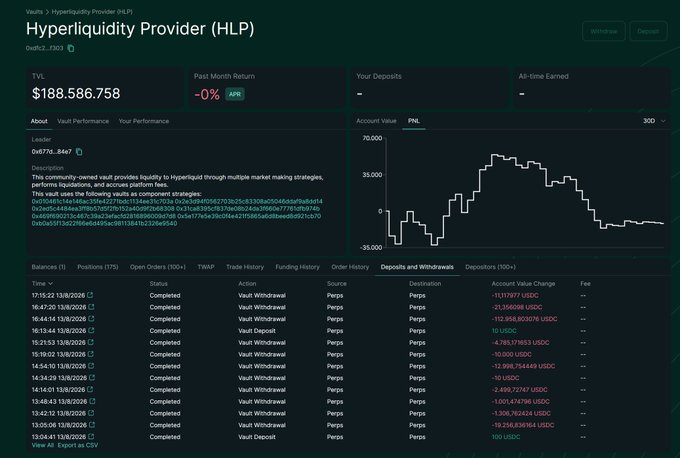Open explorer link for 15:21:53 transaction
The height and width of the screenshot is (458, 680).
tap(91, 342)
